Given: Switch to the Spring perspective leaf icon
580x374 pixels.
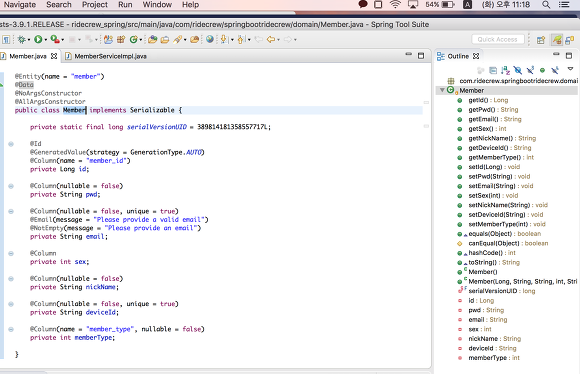Looking at the screenshot, I should pyautogui.click(x=557, y=39).
